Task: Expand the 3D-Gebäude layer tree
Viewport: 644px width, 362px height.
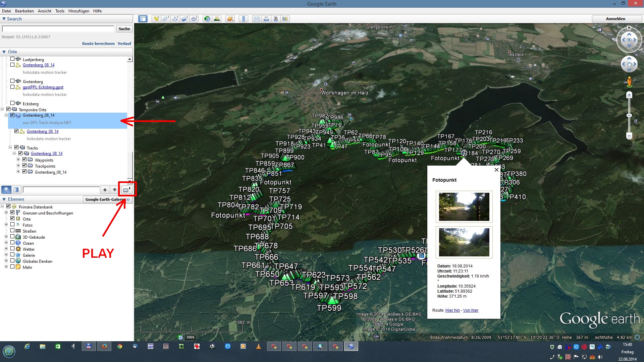Action: (6, 237)
